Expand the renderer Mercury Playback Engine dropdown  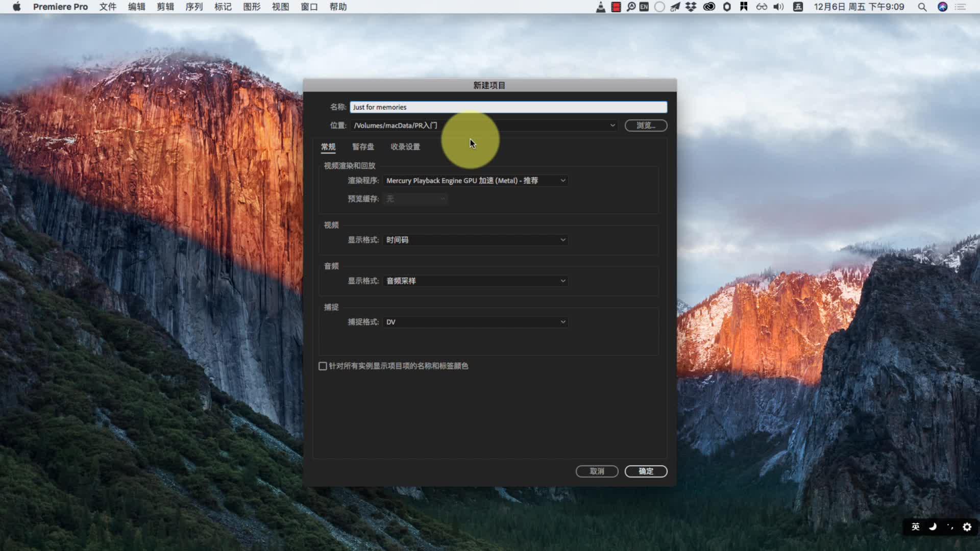476,181
